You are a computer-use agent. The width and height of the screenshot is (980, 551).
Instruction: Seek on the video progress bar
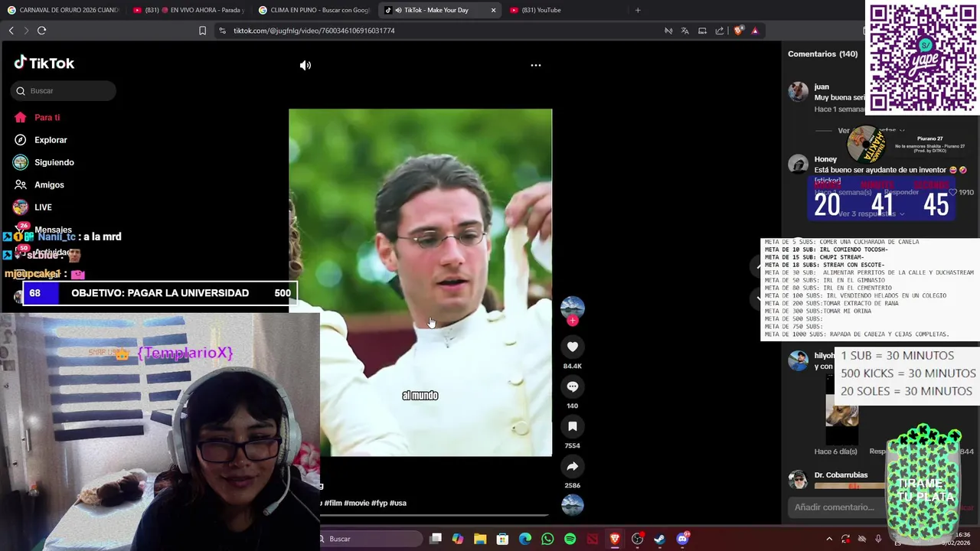tap(434, 515)
